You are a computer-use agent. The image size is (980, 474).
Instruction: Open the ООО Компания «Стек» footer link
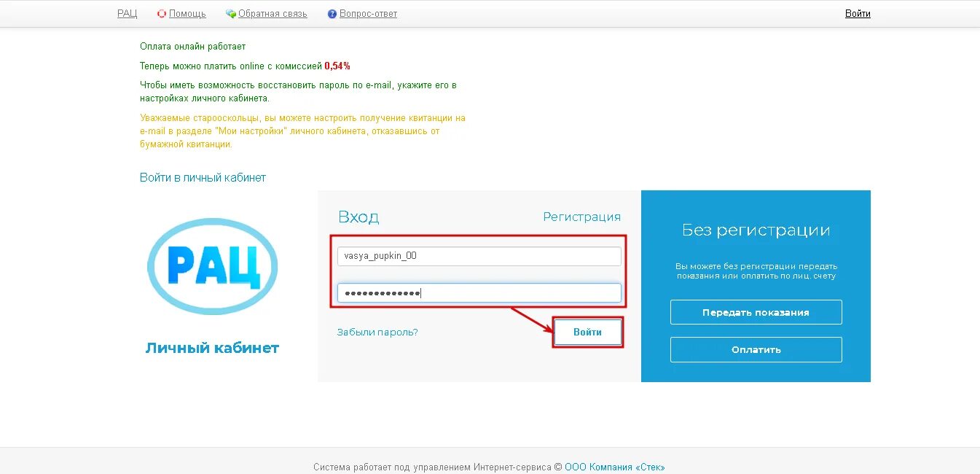tap(615, 467)
